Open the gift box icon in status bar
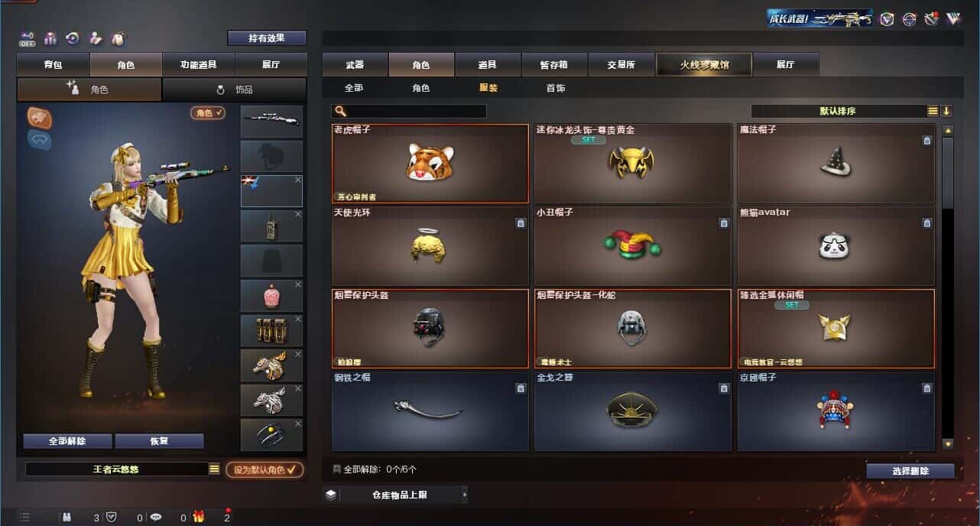 [199, 517]
